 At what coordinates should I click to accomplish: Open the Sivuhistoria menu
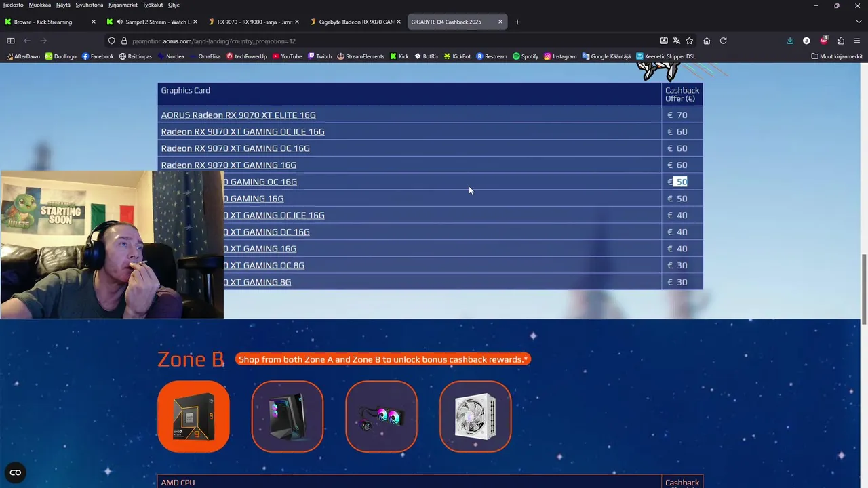tap(90, 5)
